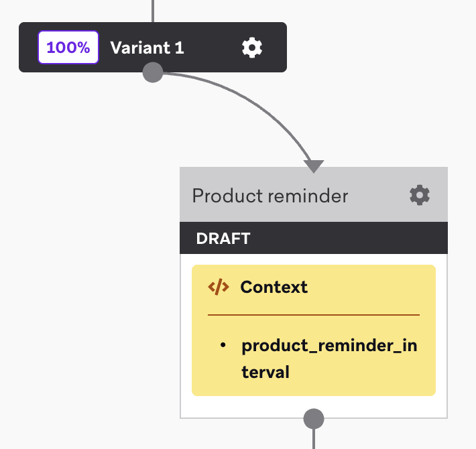
Task: Select the Context heading
Action: 274,287
